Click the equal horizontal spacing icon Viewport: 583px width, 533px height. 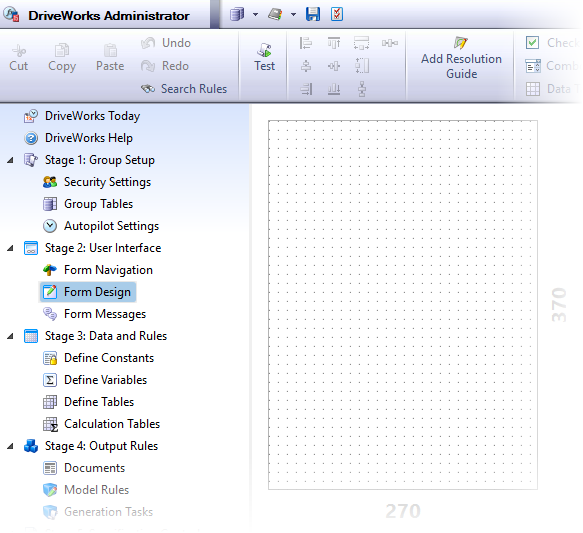pyautogui.click(x=390, y=43)
